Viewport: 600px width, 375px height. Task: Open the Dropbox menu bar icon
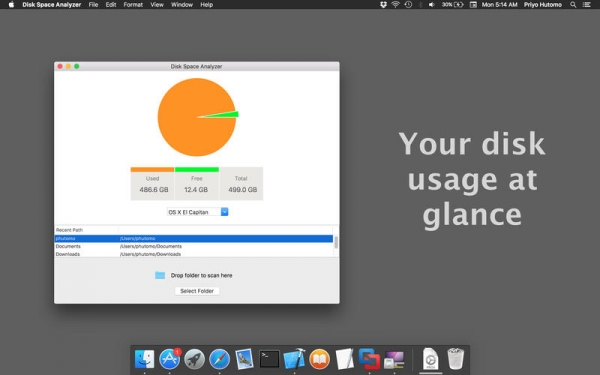point(383,5)
